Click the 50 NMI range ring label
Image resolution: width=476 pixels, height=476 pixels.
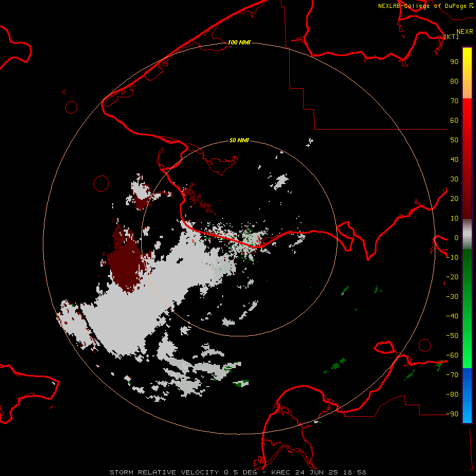[x=239, y=140]
